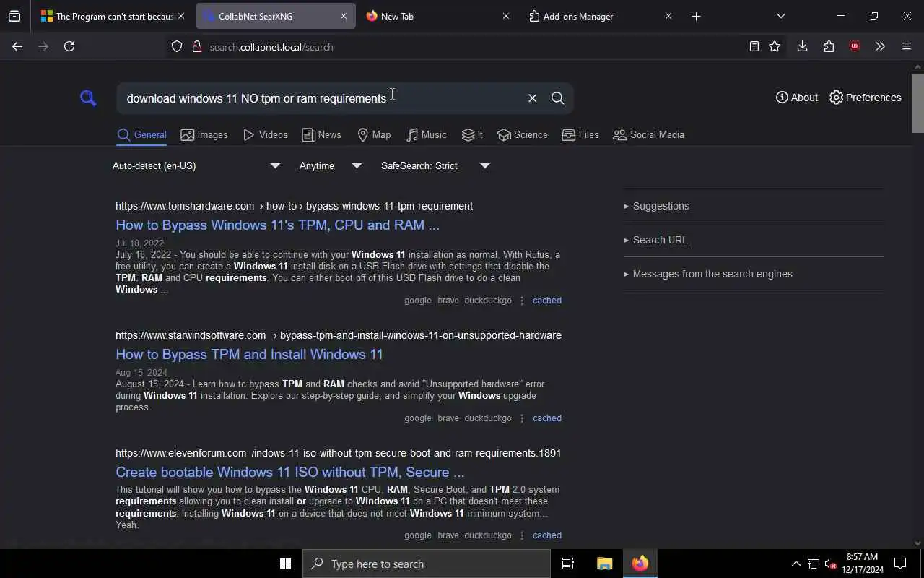Viewport: 924px width, 578px height.
Task: Open options dots on StarWind result
Action: (522, 418)
